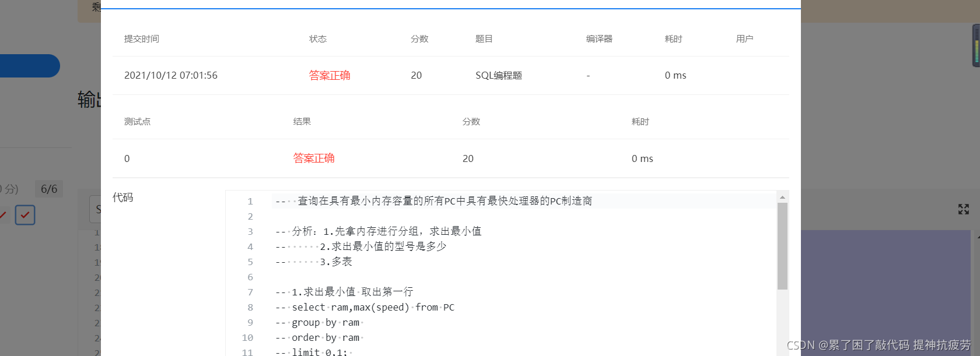The width and height of the screenshot is (980, 356).
Task: Click the submission time 2021/10/12 07:01:56
Action: tap(171, 75)
